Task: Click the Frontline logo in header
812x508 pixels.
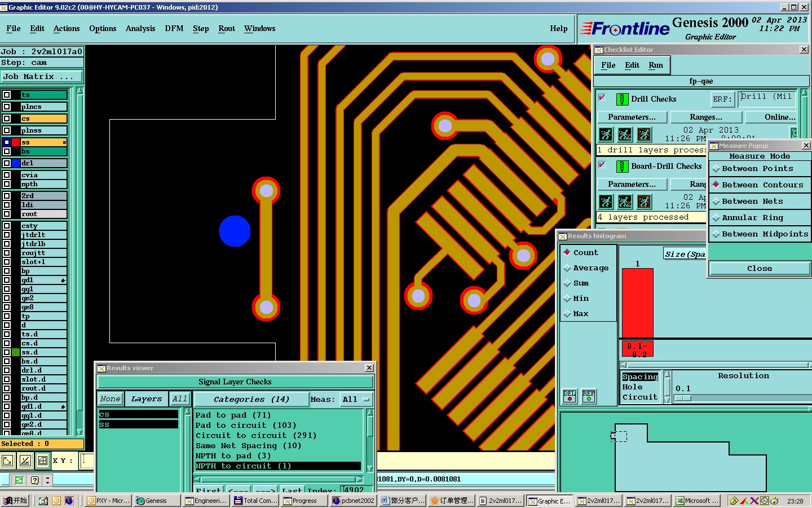Action: 625,28
